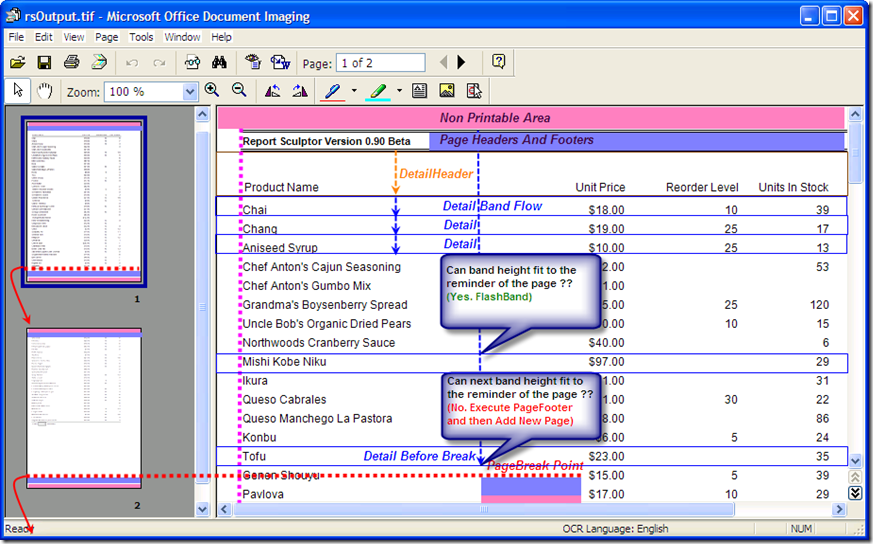Open the File menu
The width and height of the screenshot is (873, 544).
pos(16,37)
